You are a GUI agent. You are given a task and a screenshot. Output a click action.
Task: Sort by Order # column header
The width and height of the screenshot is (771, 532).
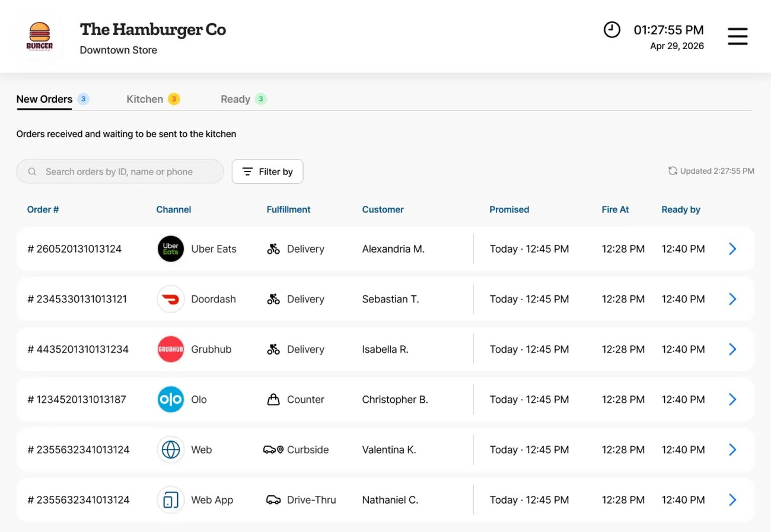coord(43,209)
